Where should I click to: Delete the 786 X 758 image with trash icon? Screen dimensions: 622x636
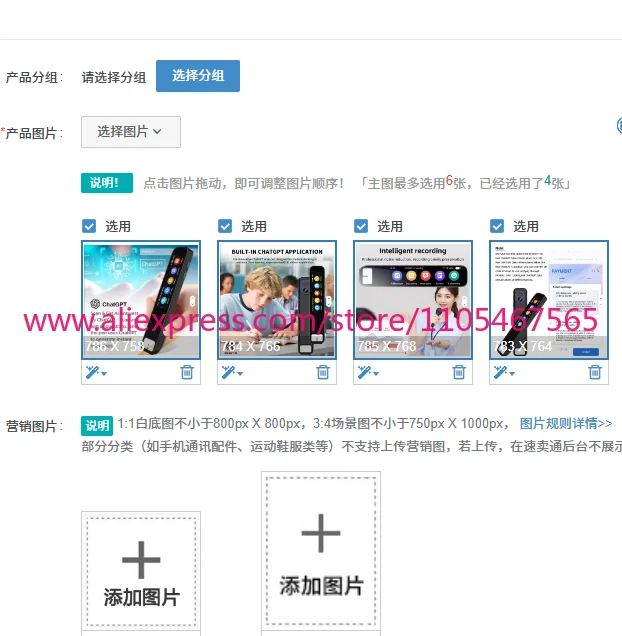(x=187, y=372)
